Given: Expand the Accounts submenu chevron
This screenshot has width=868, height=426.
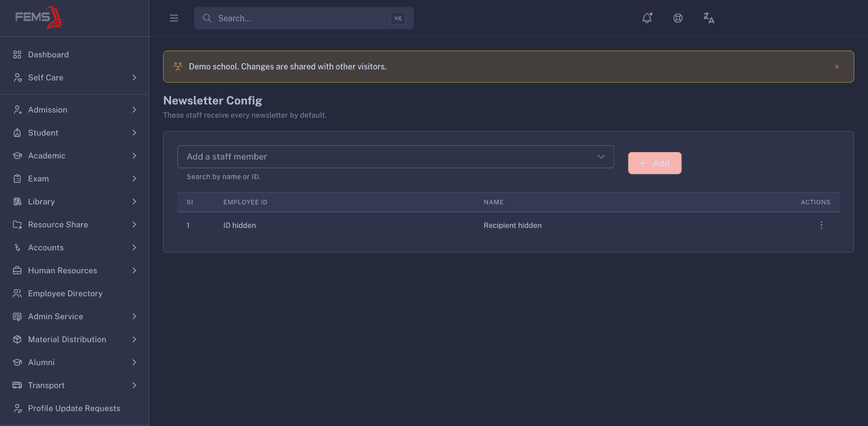Looking at the screenshot, I should [x=134, y=247].
